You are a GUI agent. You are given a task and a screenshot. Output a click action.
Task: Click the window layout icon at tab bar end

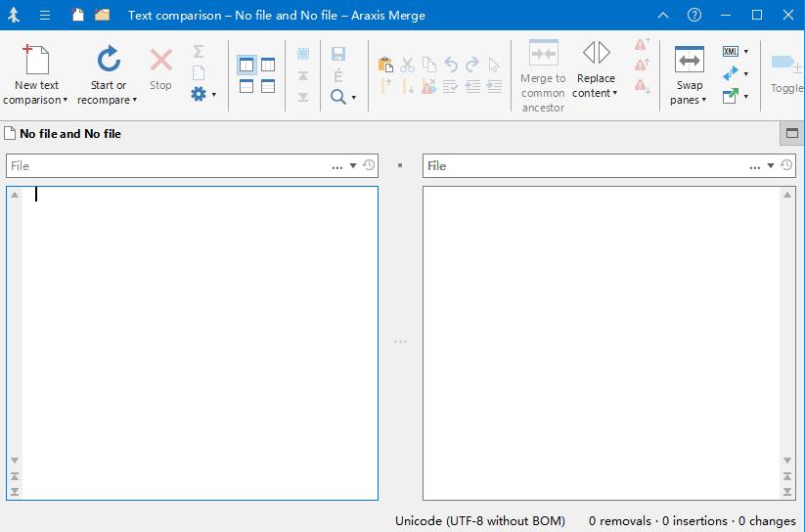pyautogui.click(x=791, y=134)
